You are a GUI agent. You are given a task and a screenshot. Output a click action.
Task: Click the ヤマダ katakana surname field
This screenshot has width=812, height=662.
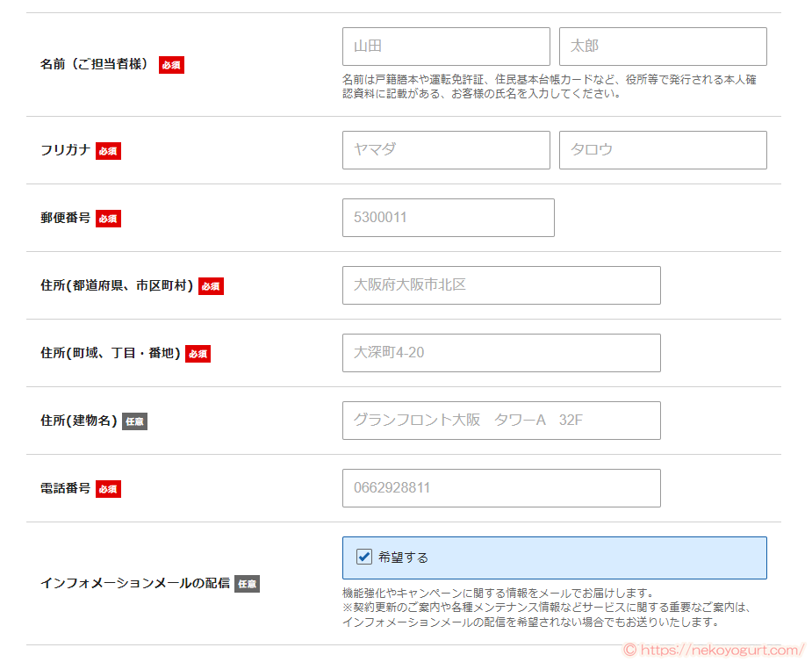coord(445,150)
